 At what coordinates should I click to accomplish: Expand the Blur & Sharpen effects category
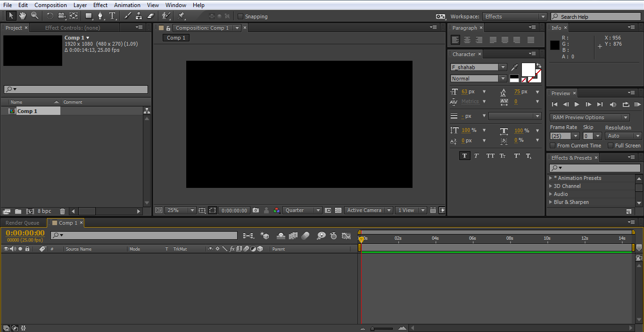[551, 202]
